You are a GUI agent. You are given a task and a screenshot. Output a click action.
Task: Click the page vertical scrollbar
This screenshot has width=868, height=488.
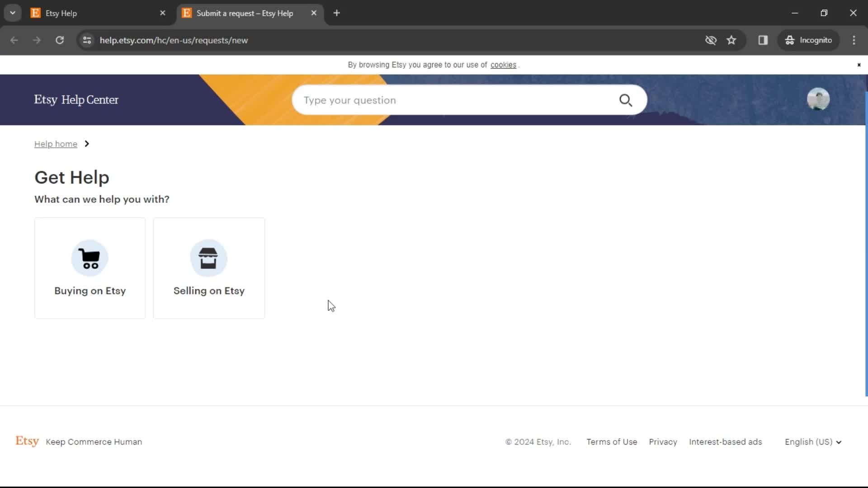[866, 244]
